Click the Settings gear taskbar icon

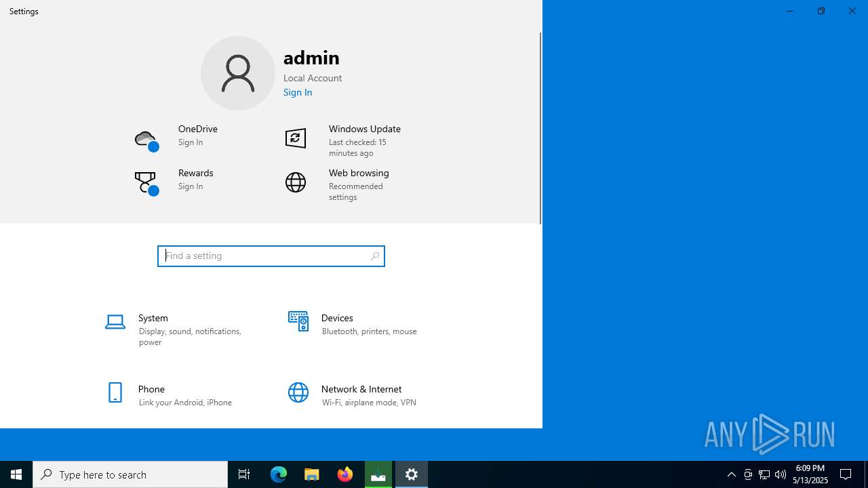[x=412, y=474]
